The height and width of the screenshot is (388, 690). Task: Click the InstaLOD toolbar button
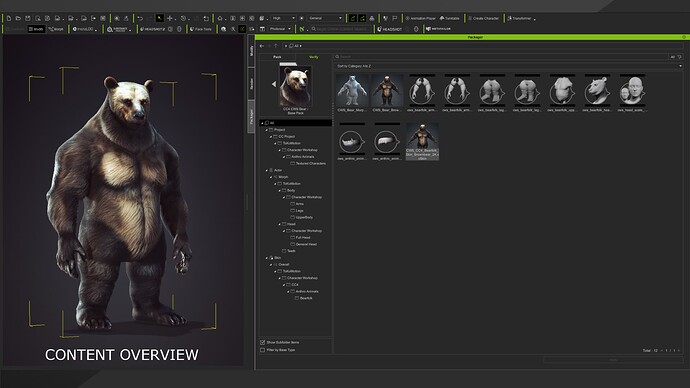point(84,29)
